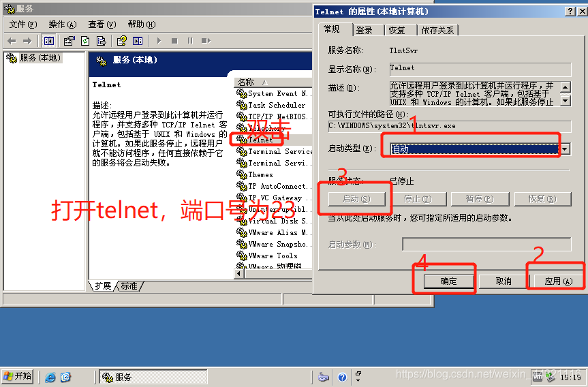Click the Start Service play icon in toolbar

[x=159, y=41]
